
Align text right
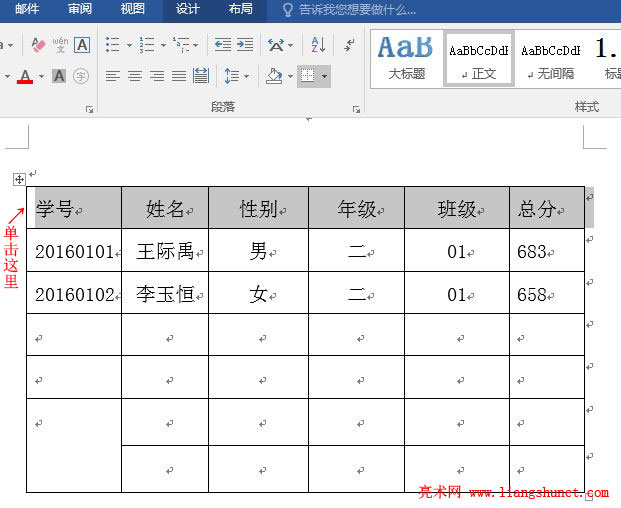[x=157, y=76]
